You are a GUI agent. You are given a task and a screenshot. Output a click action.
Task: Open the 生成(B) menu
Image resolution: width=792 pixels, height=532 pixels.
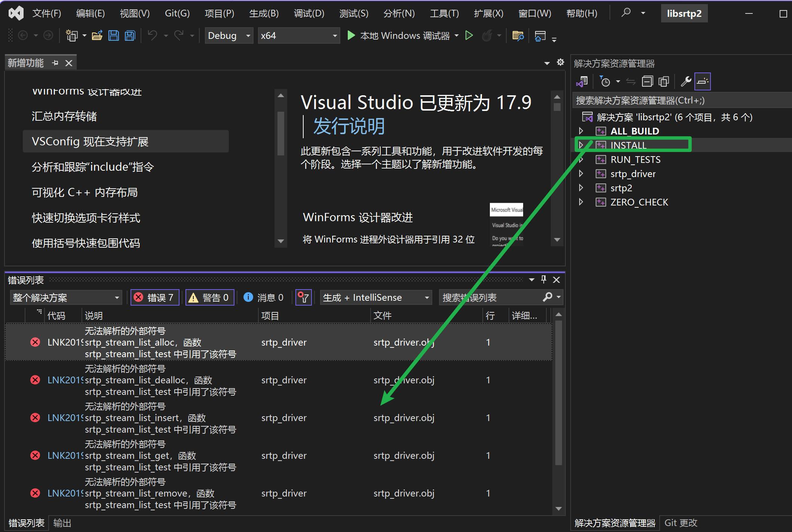[x=264, y=13]
